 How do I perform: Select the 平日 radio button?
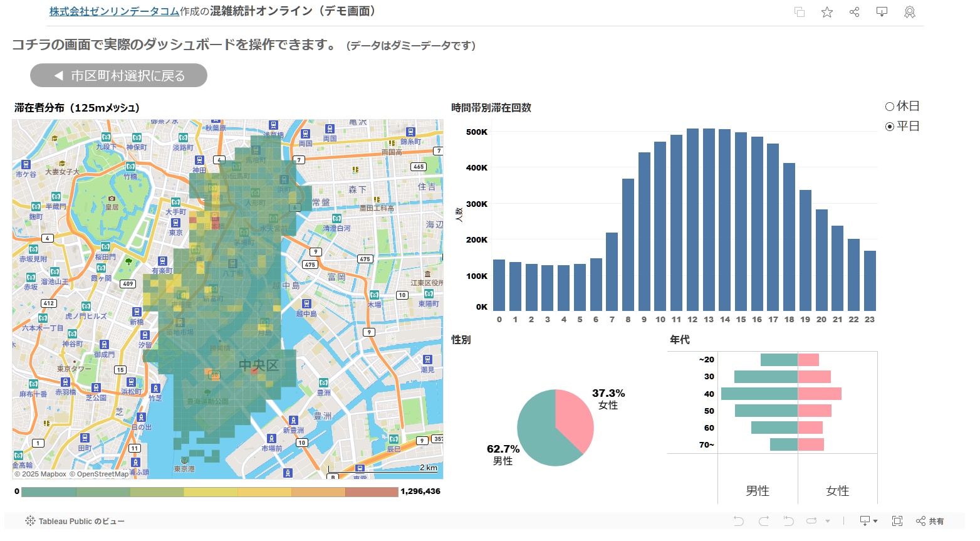coord(889,127)
